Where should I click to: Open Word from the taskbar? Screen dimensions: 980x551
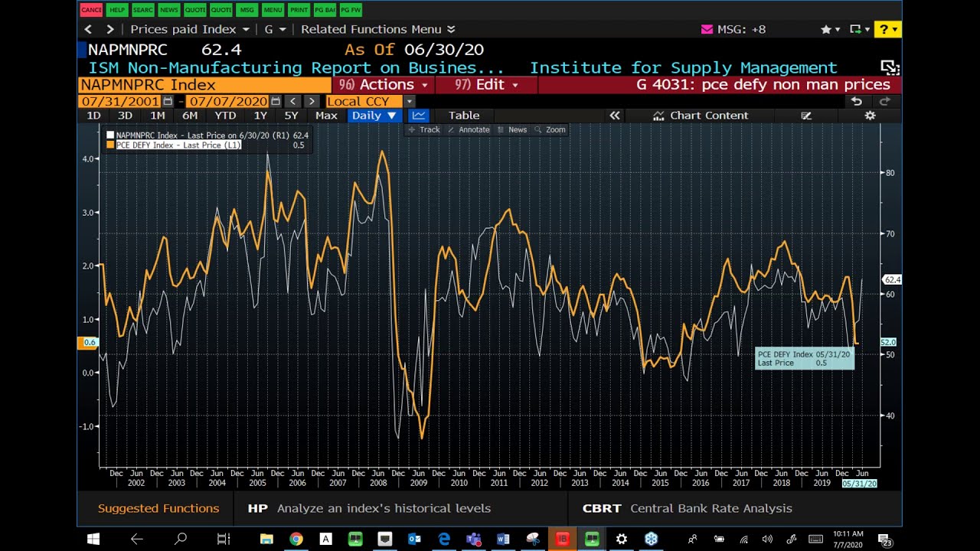(x=503, y=540)
